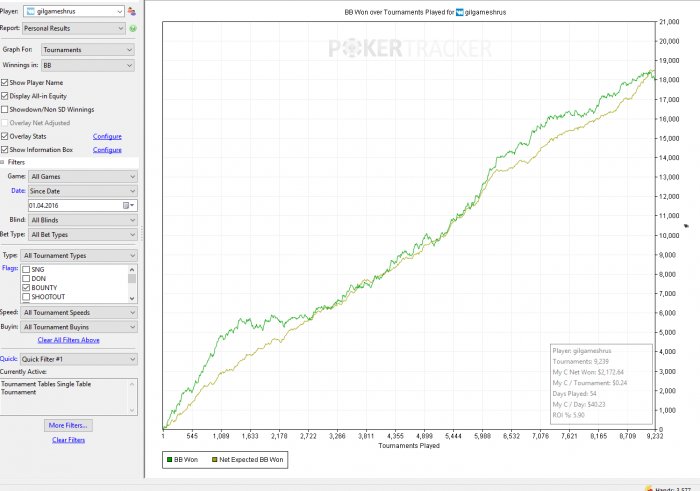This screenshot has height=491, width=700.
Task: Click Clear All Filters Above link
Action: coord(68,340)
